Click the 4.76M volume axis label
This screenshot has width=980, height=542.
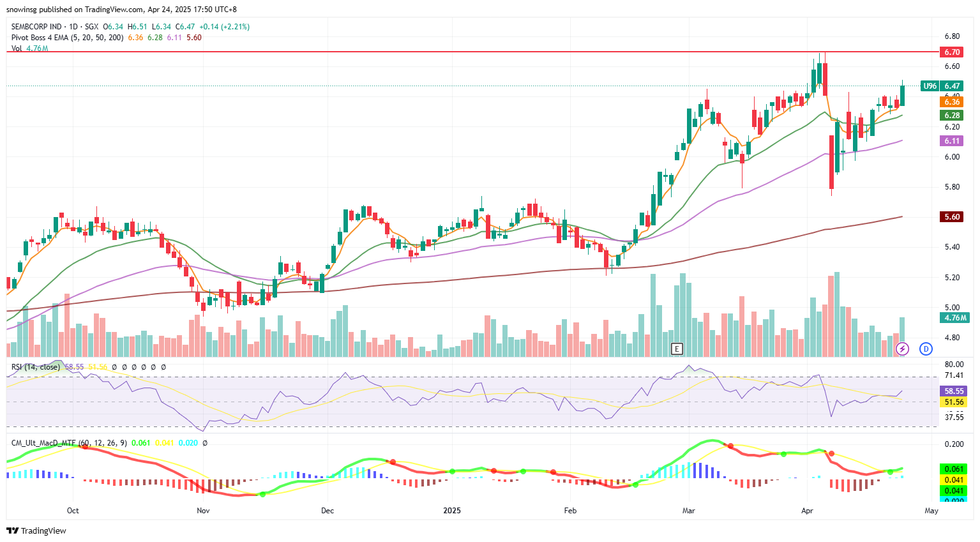coord(955,318)
